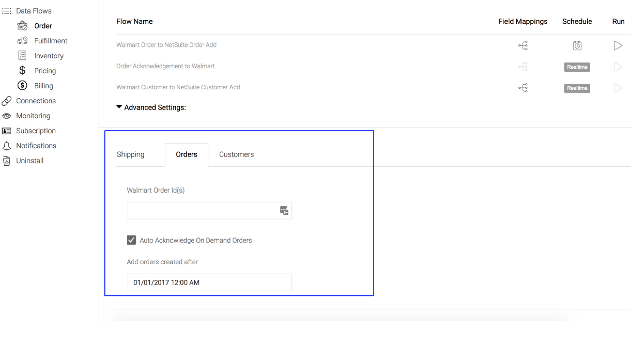The height and width of the screenshot is (363, 644).
Task: Collapse the Advanced Settings section
Action: coord(119,107)
